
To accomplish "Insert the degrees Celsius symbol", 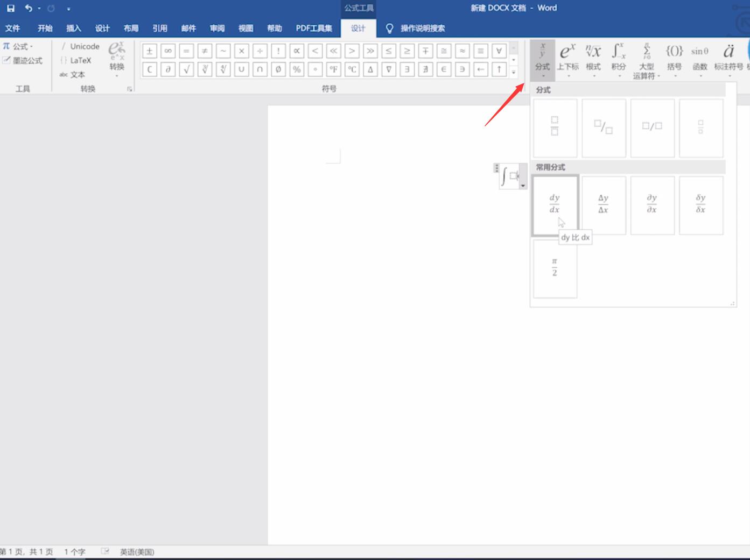I will (x=352, y=69).
